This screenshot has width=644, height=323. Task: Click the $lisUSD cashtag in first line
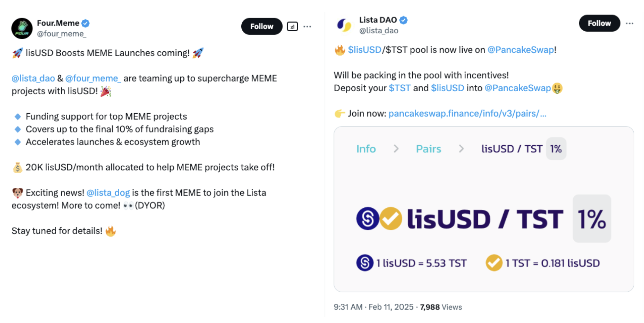point(364,50)
